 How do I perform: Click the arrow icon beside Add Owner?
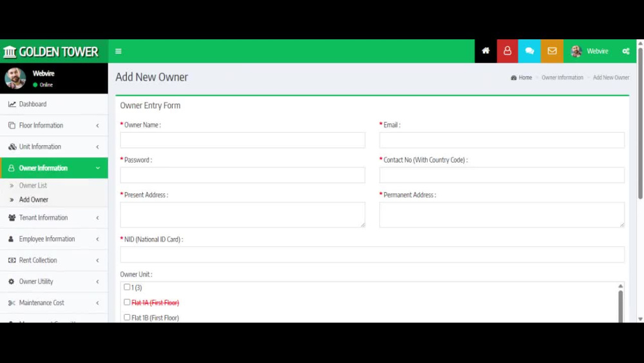coord(12,200)
